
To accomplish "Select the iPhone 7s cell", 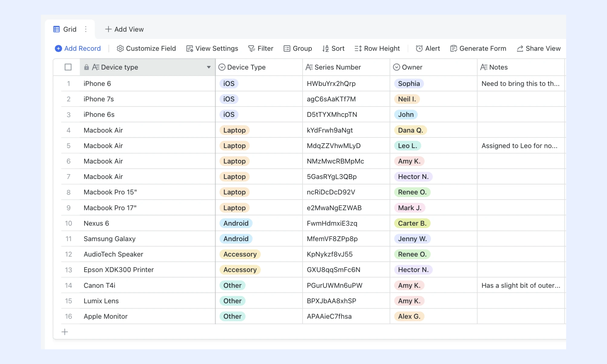I will (147, 99).
